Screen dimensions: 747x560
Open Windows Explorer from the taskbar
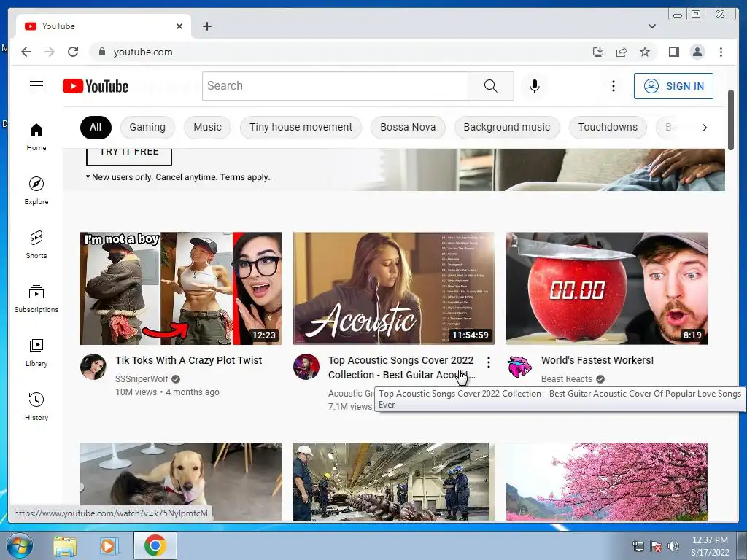65,545
